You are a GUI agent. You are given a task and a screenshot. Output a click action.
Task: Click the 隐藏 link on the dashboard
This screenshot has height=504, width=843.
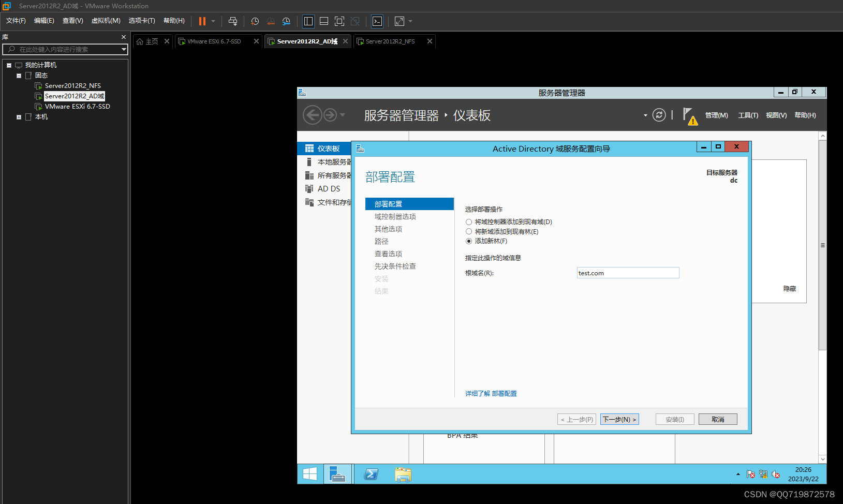click(x=789, y=289)
